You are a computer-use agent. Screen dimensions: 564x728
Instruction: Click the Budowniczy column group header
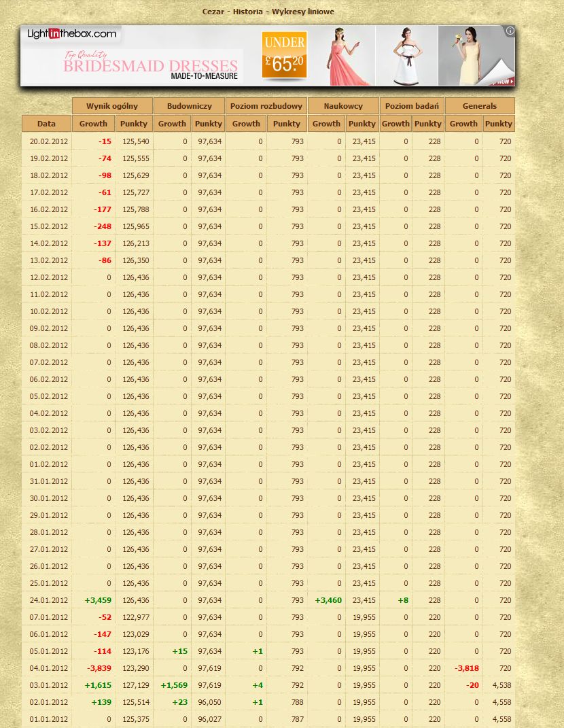(190, 106)
